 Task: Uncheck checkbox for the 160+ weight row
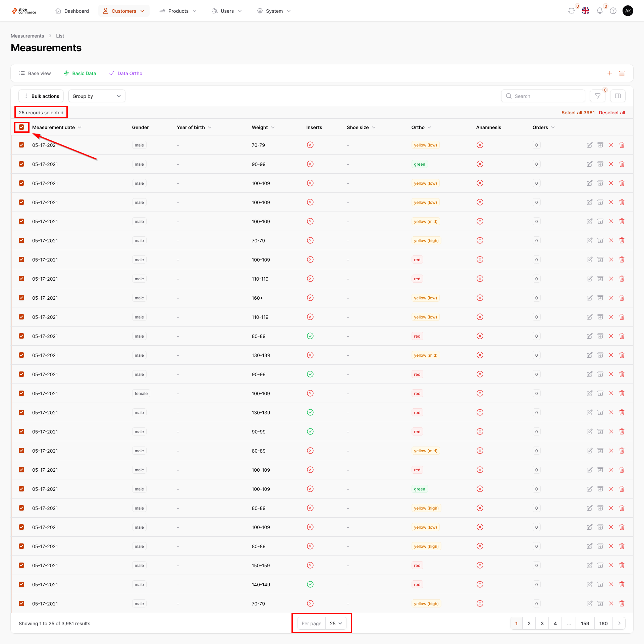pos(22,298)
